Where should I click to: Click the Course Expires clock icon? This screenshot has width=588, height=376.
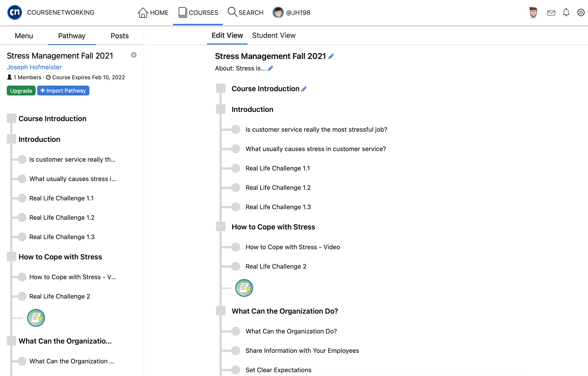point(48,77)
